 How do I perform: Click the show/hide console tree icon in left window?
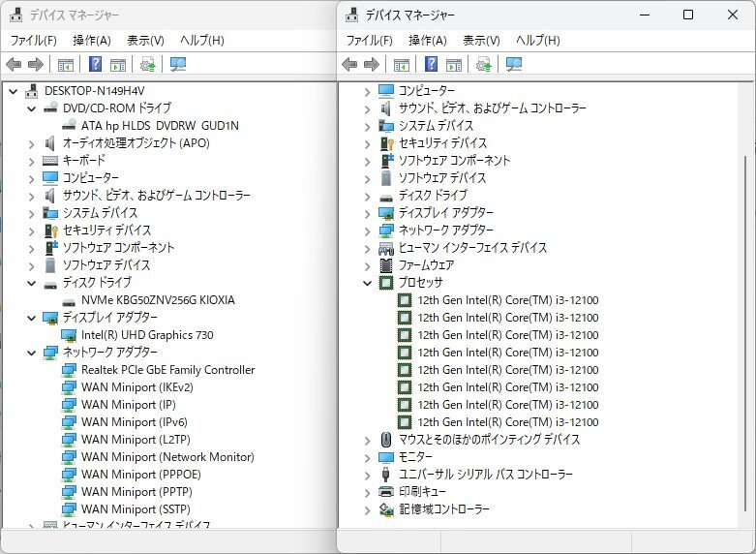[66, 64]
